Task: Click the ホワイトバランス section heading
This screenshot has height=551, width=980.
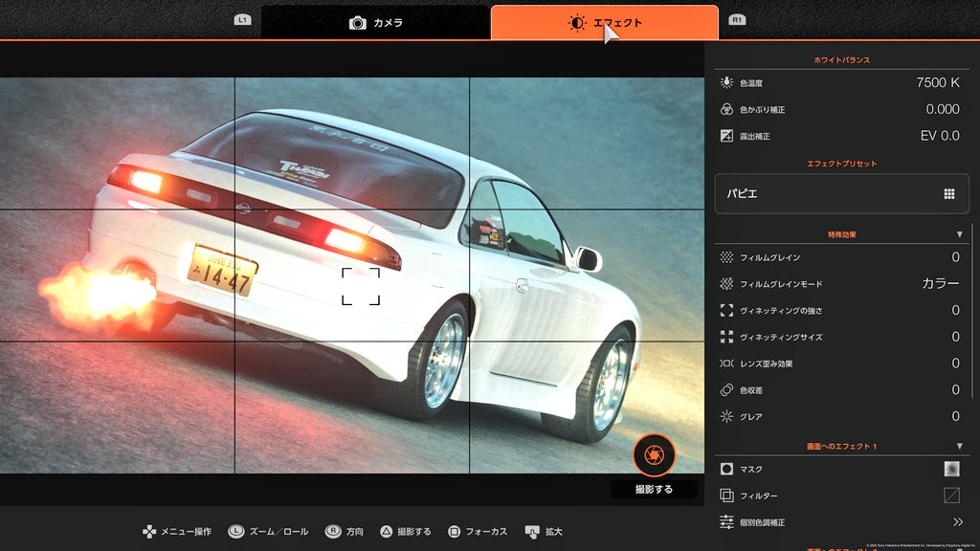Action: pyautogui.click(x=841, y=60)
